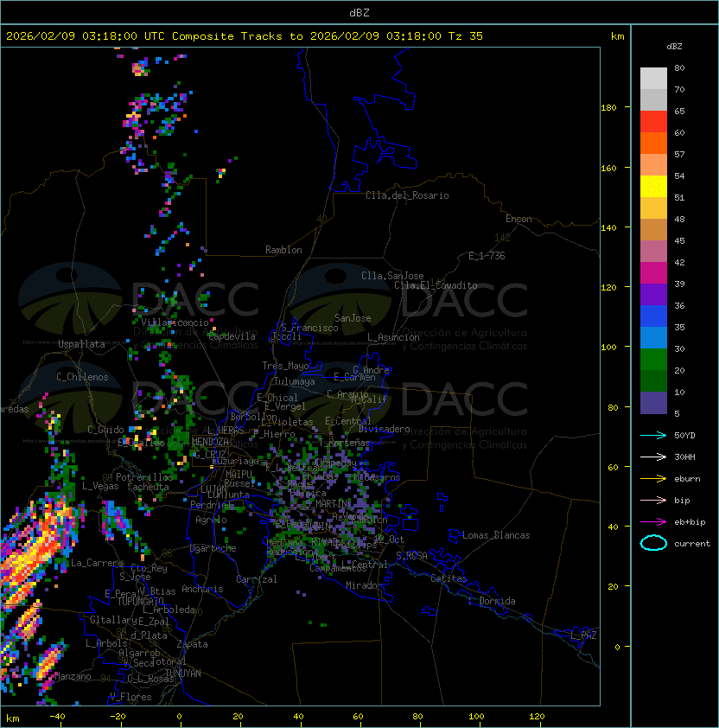Screen dimensions: 719x728
Task: Click the 'L_Asuncion' map label
Action: [x=393, y=337]
